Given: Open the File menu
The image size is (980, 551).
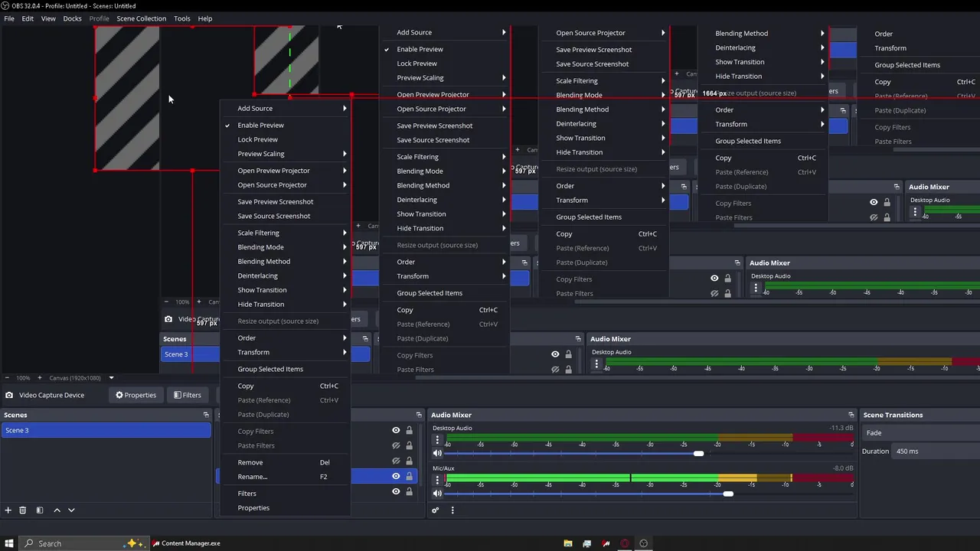Looking at the screenshot, I should 9,18.
